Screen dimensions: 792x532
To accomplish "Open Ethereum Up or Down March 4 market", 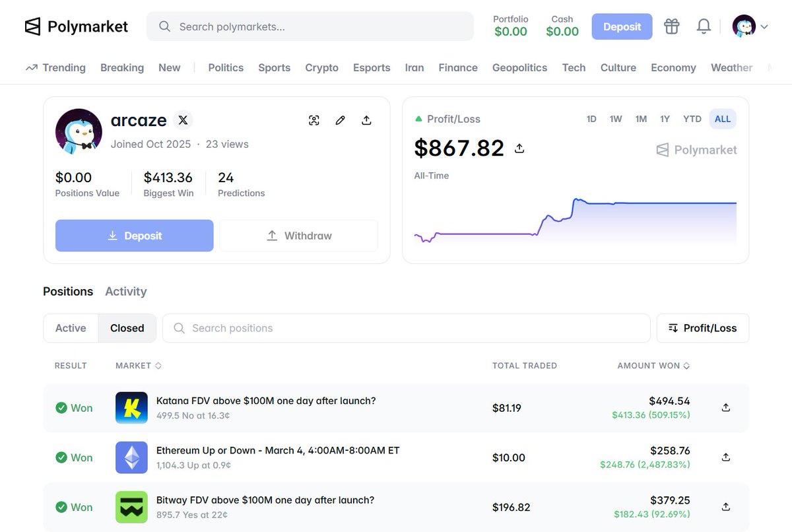I will click(278, 450).
